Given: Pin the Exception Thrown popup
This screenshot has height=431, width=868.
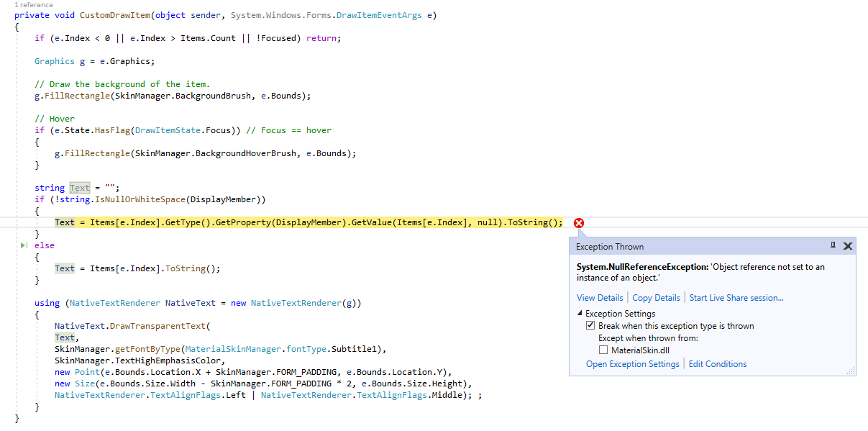Looking at the screenshot, I should (x=833, y=245).
